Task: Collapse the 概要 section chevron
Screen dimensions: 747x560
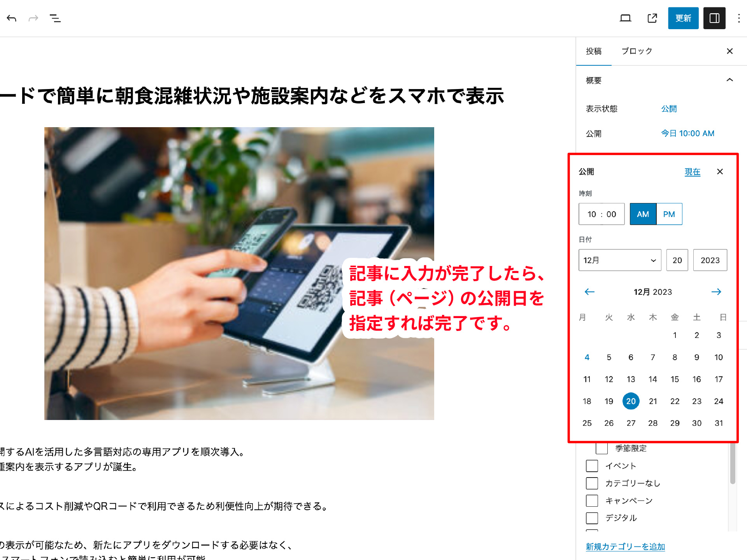Action: tap(729, 80)
